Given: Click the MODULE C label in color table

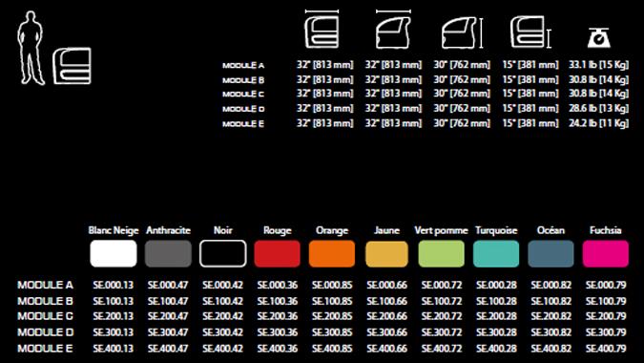Looking at the screenshot, I should [45, 316].
